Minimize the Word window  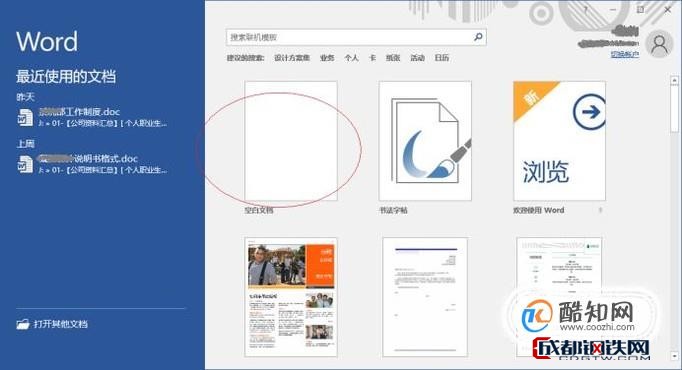pyautogui.click(x=613, y=10)
